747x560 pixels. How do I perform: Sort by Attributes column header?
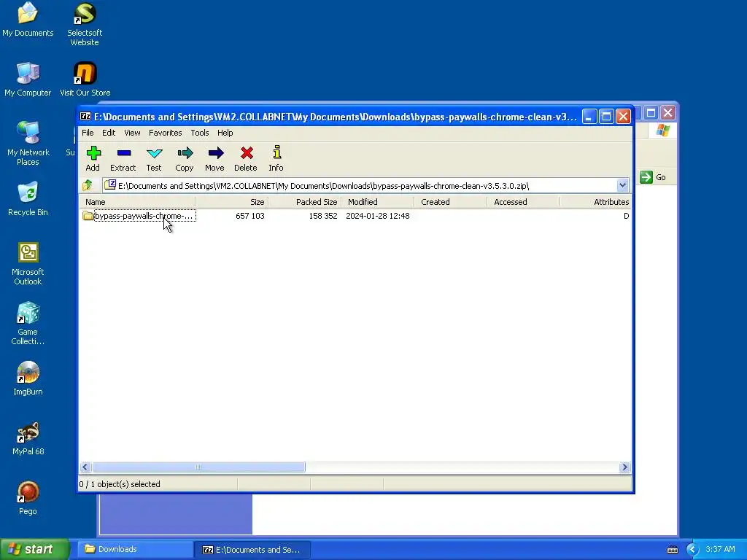pos(595,202)
